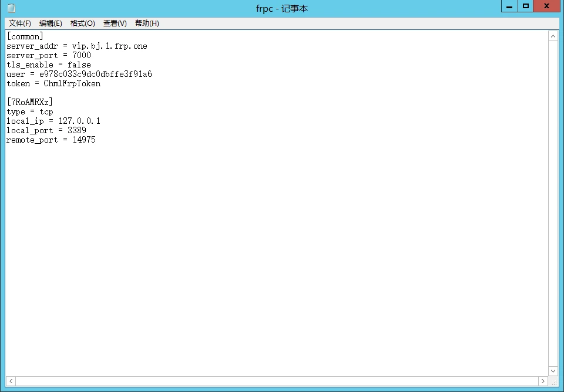This screenshot has height=392, width=564.
Task: Maximize the frpc Notepad window
Action: [525, 6]
